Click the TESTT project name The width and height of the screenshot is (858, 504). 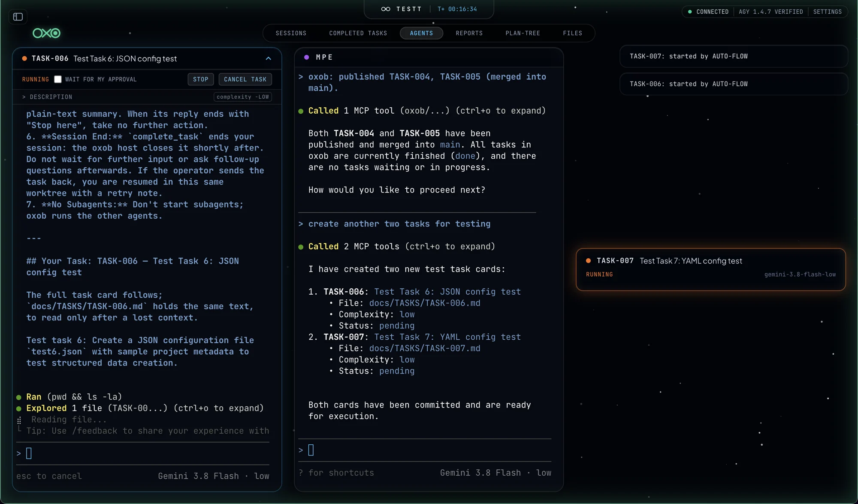click(x=409, y=9)
